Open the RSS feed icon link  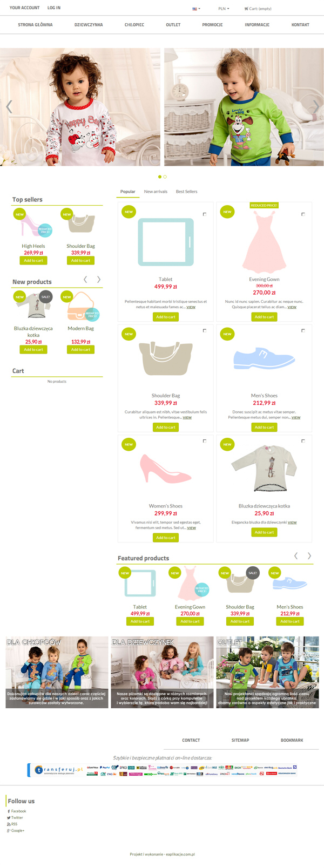click(x=9, y=824)
